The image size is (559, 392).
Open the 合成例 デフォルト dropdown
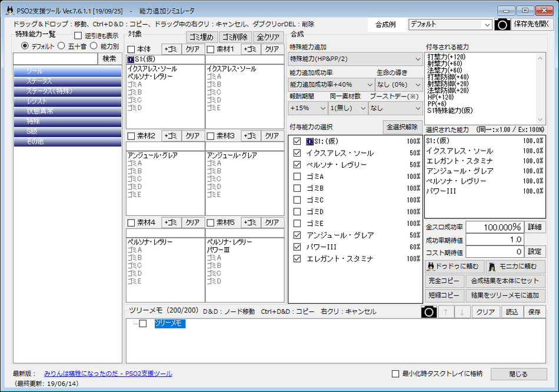[450, 25]
